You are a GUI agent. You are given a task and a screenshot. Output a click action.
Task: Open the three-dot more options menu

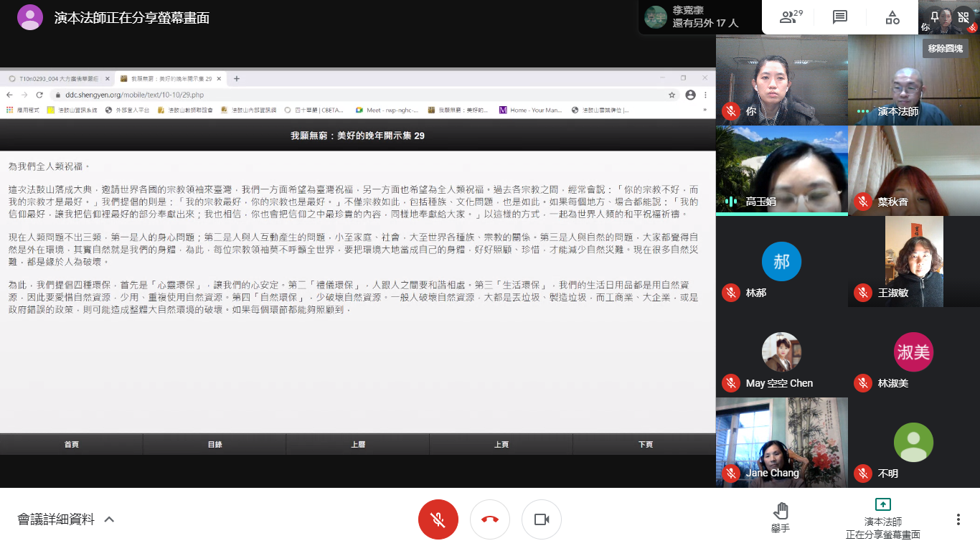point(958,519)
